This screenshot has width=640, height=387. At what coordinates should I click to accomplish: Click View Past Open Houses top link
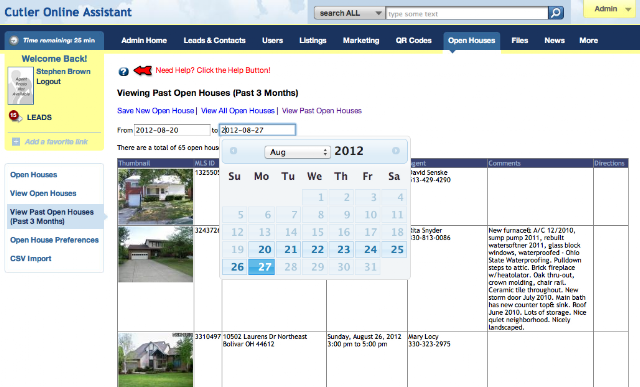pyautogui.click(x=322, y=111)
